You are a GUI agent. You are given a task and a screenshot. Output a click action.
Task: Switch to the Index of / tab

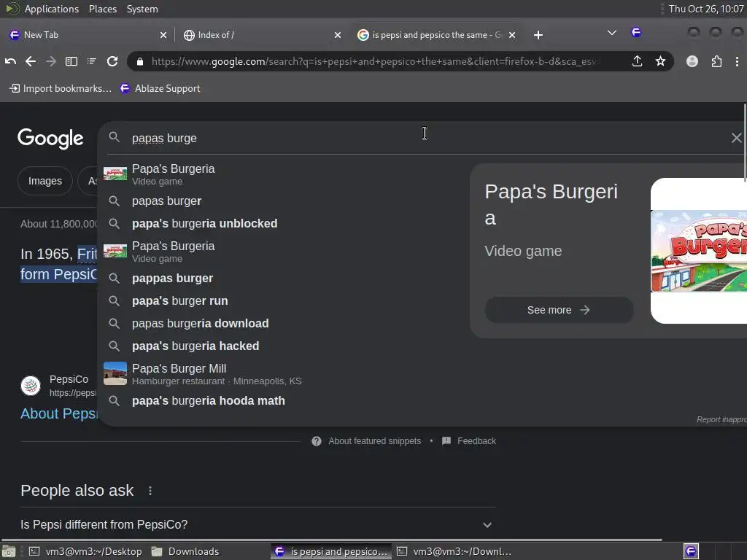pyautogui.click(x=262, y=35)
